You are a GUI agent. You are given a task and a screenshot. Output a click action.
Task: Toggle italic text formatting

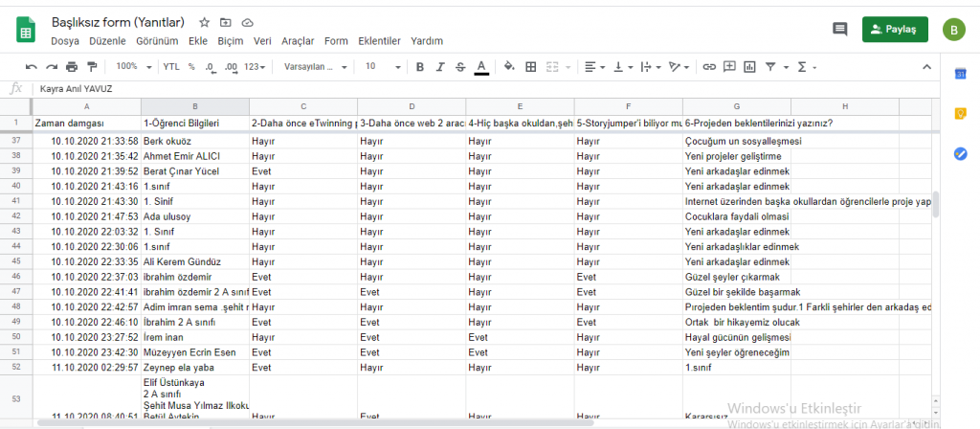[x=440, y=67]
